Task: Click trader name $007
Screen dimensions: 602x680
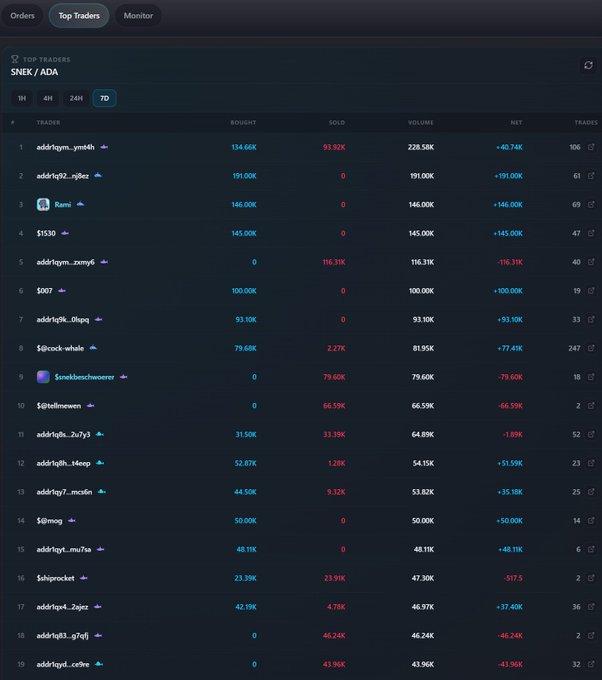Action: tap(45, 291)
